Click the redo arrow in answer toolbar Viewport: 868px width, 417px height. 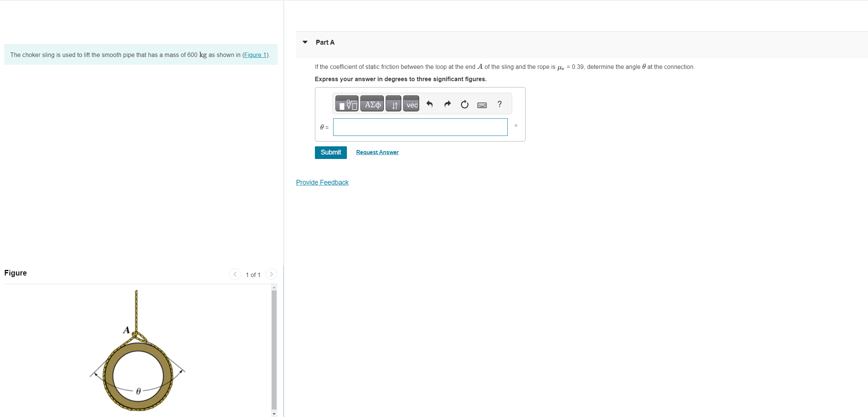[447, 104]
